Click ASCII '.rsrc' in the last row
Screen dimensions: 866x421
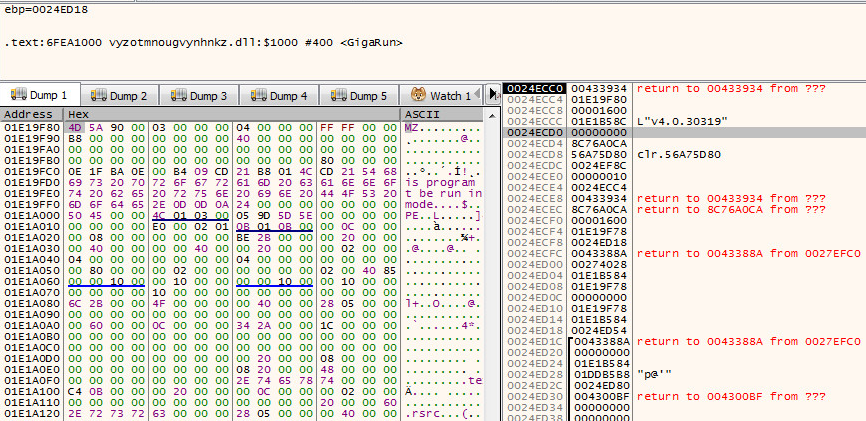coord(422,413)
